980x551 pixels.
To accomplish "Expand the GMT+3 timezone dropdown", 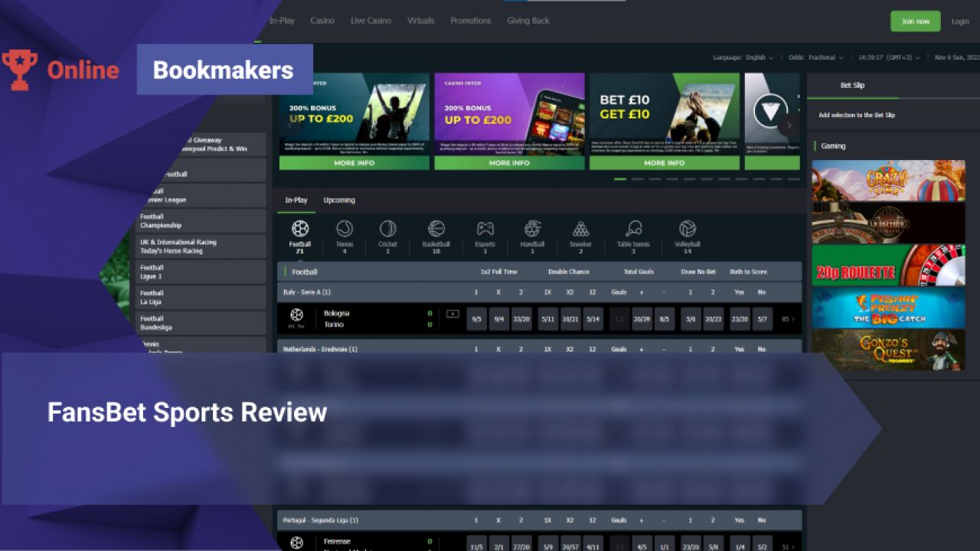I will pos(891,57).
